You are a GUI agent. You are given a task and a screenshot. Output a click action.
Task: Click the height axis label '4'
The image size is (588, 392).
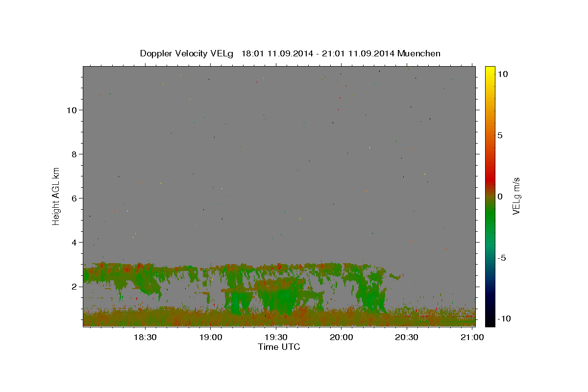coord(74,242)
